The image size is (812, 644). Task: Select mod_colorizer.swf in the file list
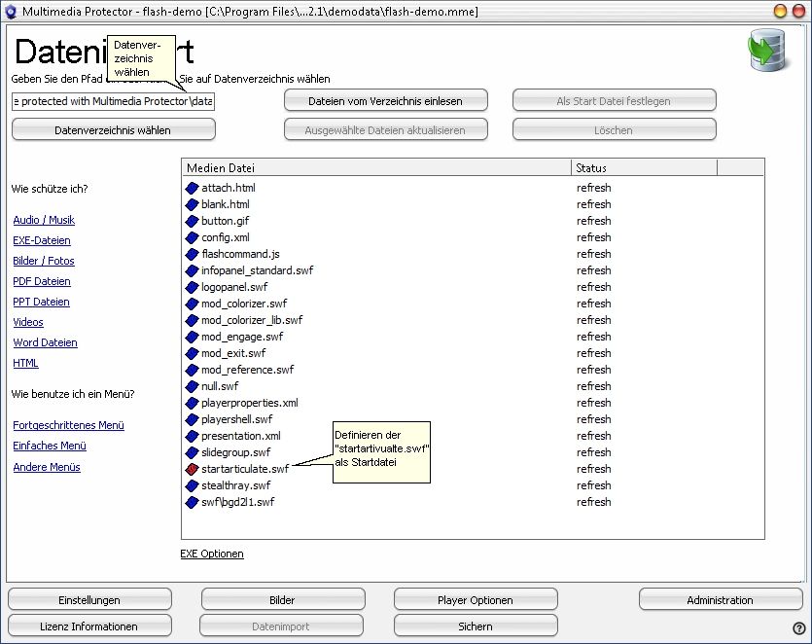pyautogui.click(x=244, y=304)
